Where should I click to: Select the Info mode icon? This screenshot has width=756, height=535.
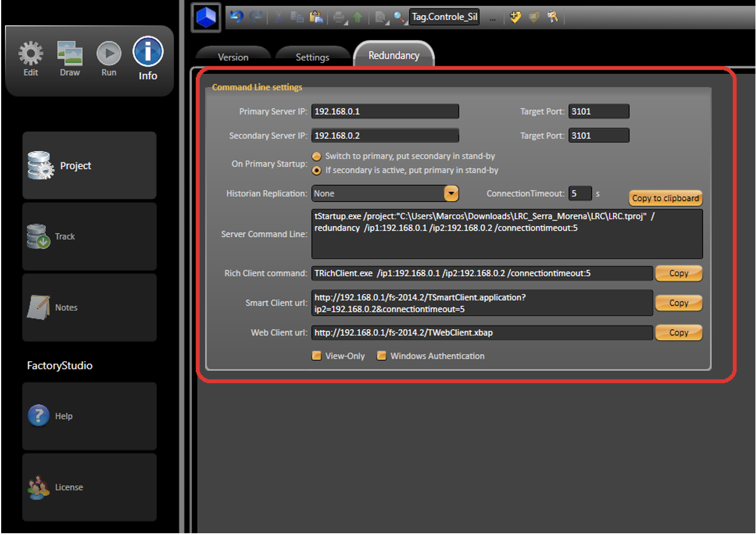click(x=148, y=59)
